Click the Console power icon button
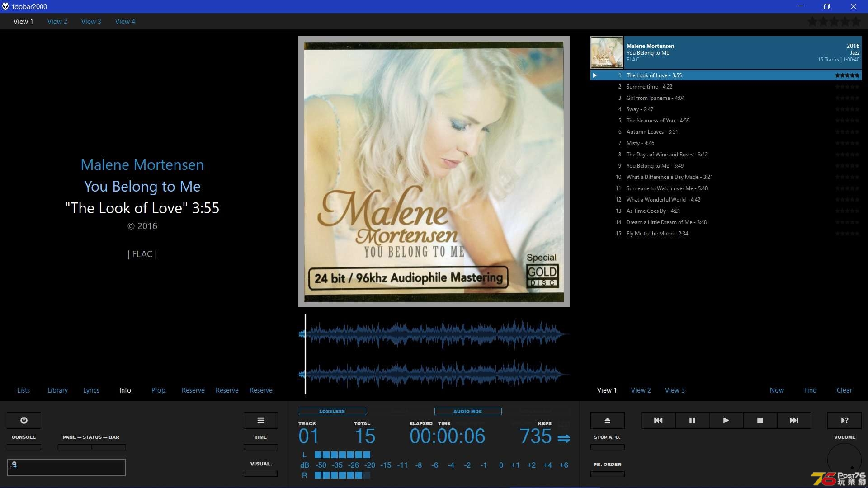868x488 pixels. pyautogui.click(x=24, y=420)
